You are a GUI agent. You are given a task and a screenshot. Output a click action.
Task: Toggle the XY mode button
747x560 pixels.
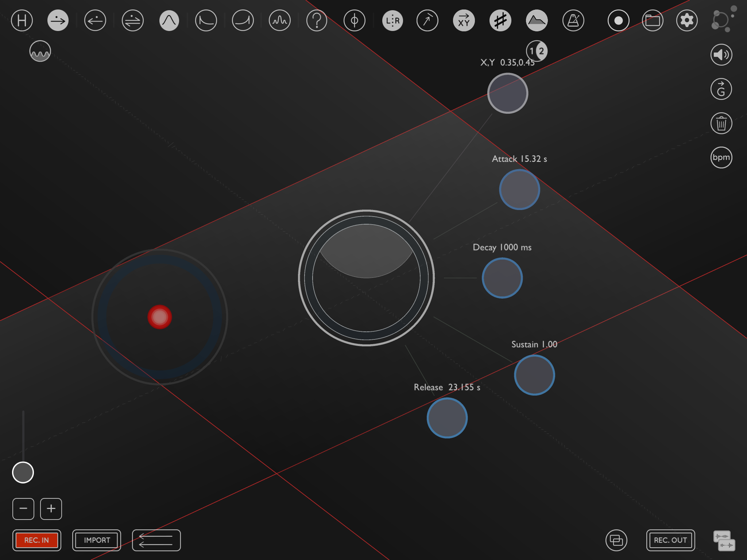point(464,20)
